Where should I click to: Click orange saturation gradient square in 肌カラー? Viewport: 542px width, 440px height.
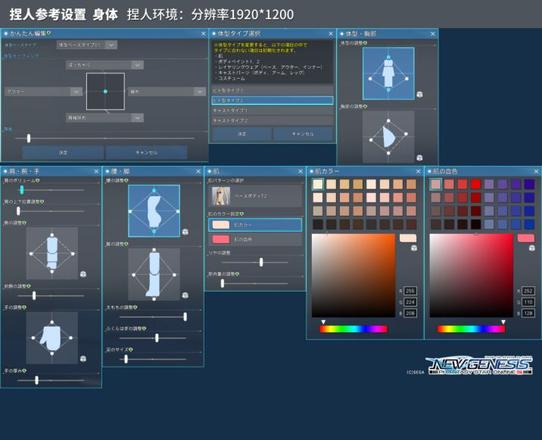[353, 275]
